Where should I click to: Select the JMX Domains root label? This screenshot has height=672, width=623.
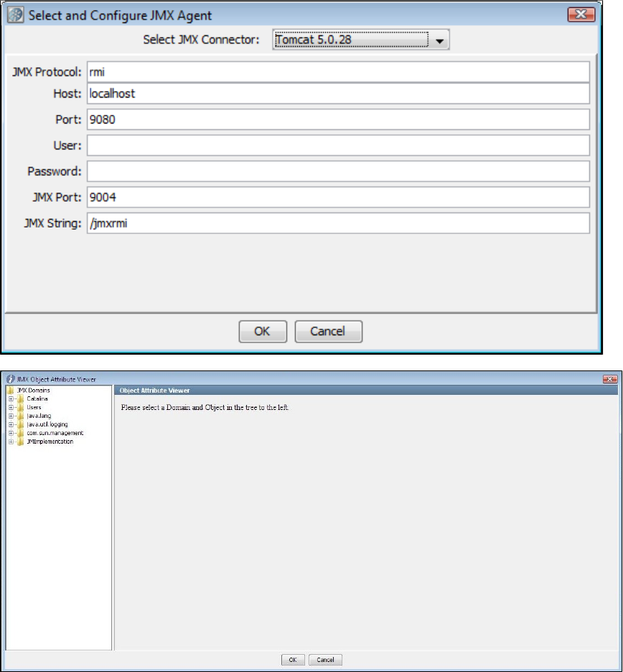[x=34, y=390]
